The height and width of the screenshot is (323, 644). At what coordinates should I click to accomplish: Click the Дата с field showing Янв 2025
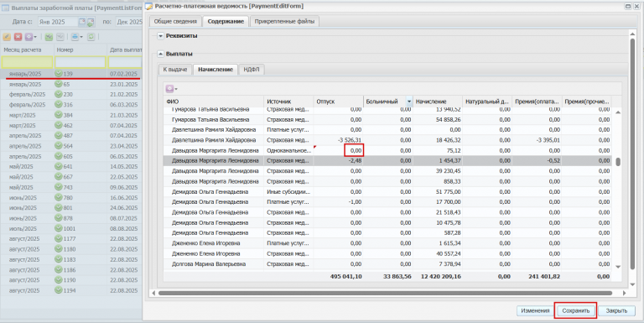pyautogui.click(x=58, y=22)
